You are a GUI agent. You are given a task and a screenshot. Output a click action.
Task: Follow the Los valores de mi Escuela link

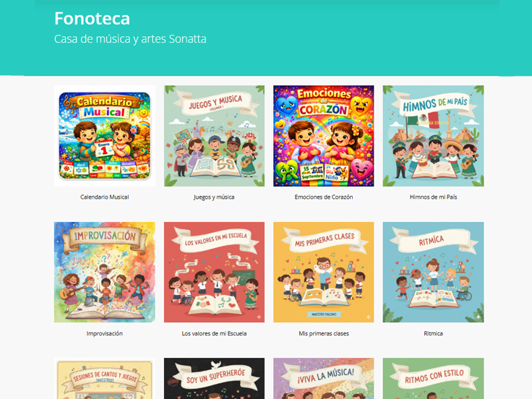214,333
